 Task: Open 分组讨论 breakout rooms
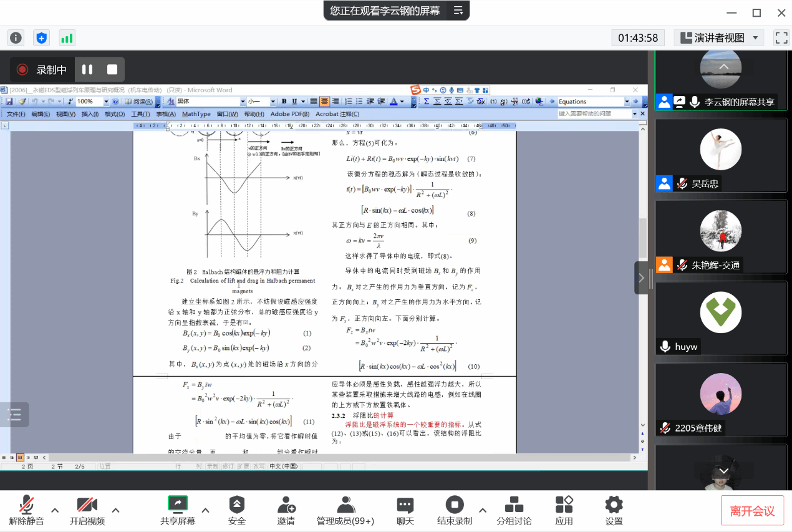514,510
